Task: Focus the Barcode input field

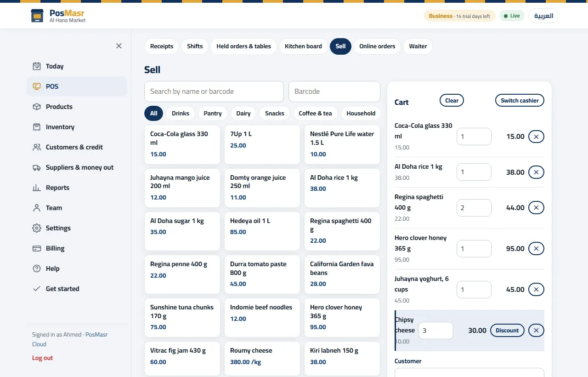Action: pyautogui.click(x=334, y=91)
